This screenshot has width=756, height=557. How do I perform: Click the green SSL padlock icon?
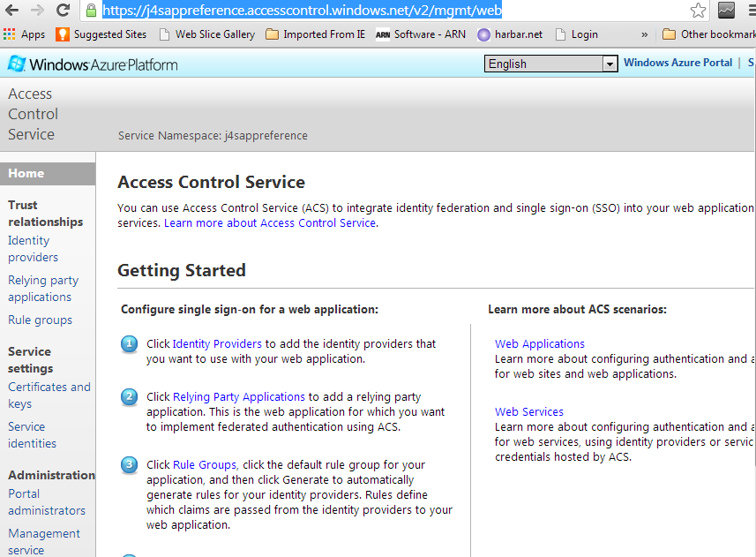tap(91, 10)
